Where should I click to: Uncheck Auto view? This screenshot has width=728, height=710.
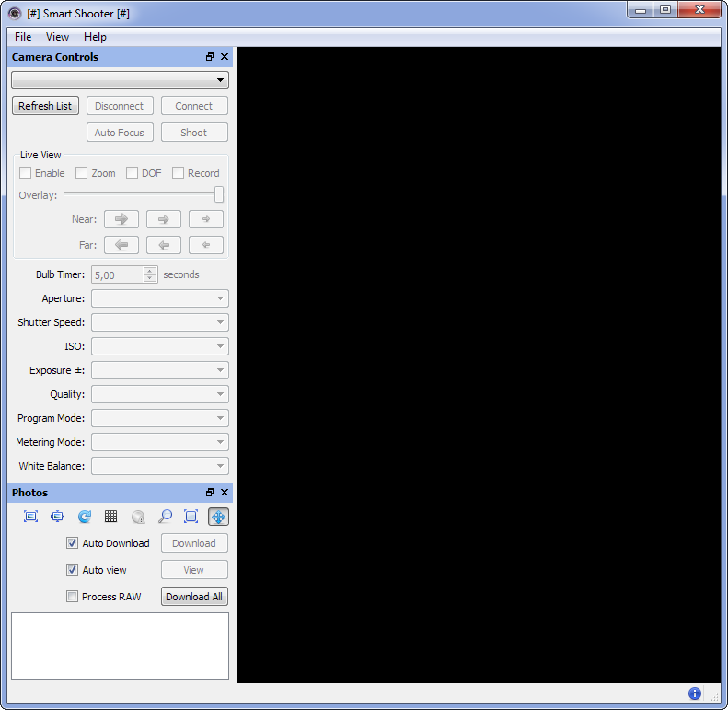point(72,570)
